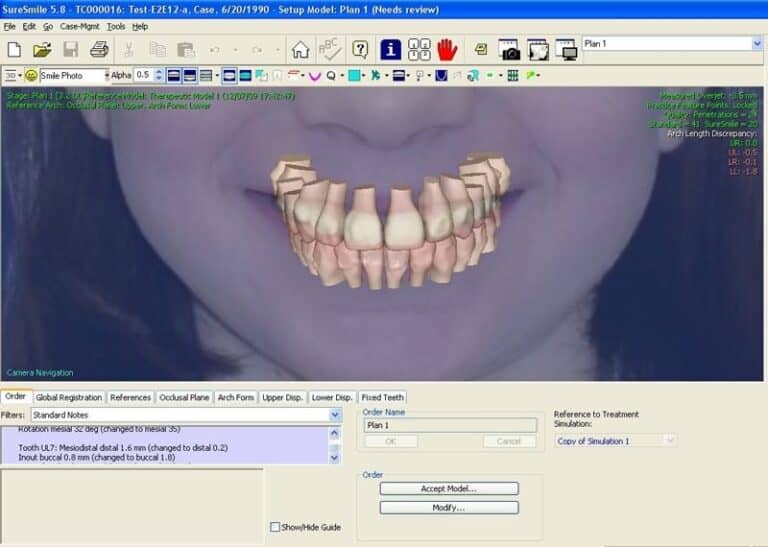
Task: Open the Copy of Simulation 1 dropdown
Action: pos(670,441)
